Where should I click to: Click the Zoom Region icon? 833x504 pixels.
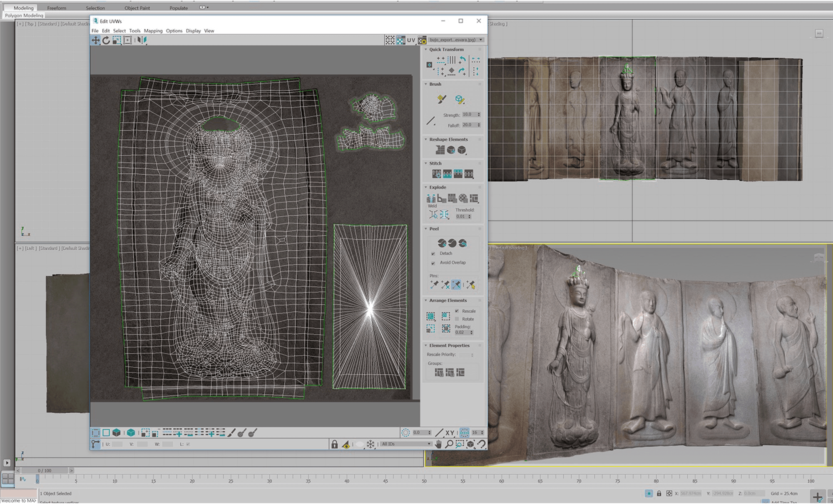(459, 444)
